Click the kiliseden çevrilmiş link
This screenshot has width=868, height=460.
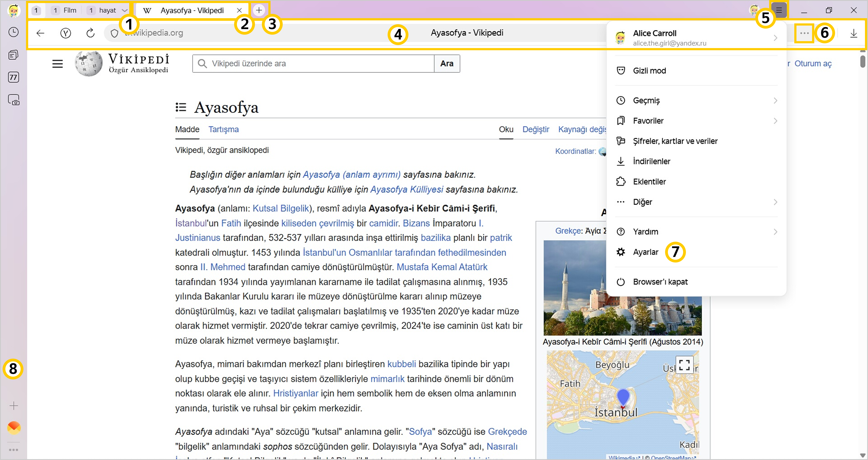click(x=317, y=223)
